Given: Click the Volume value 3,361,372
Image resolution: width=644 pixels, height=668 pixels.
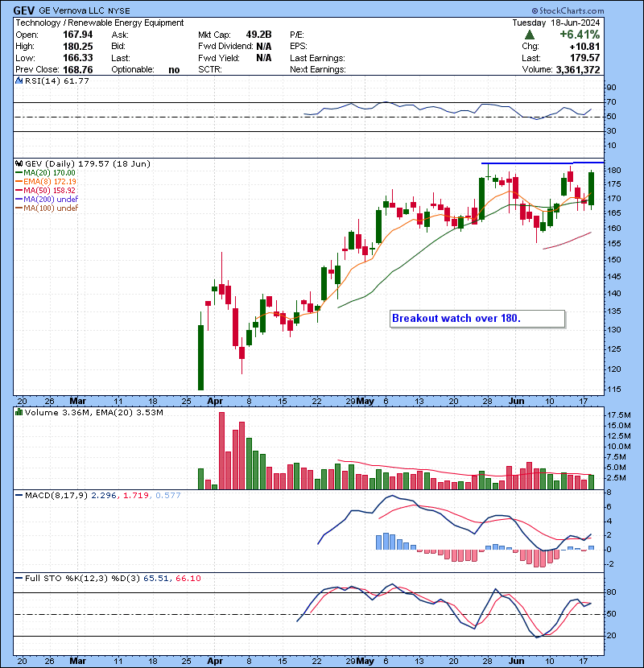Looking at the screenshot, I should [x=577, y=69].
